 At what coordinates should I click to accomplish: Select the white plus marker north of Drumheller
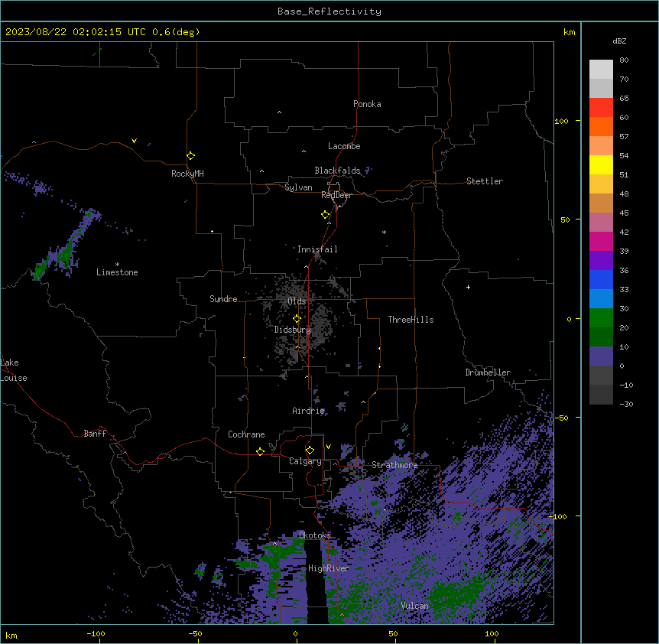[x=468, y=287]
